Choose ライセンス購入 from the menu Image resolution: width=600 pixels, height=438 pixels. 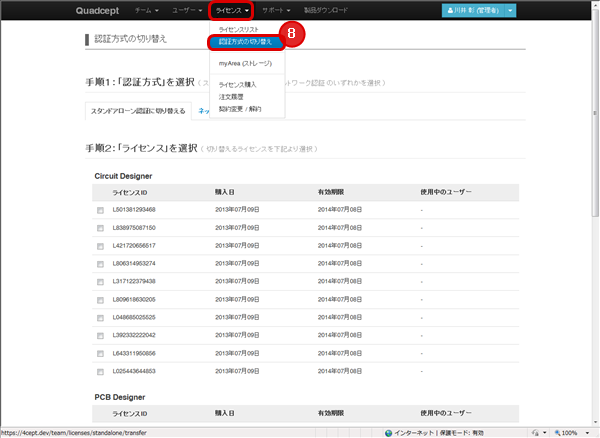pyautogui.click(x=237, y=85)
